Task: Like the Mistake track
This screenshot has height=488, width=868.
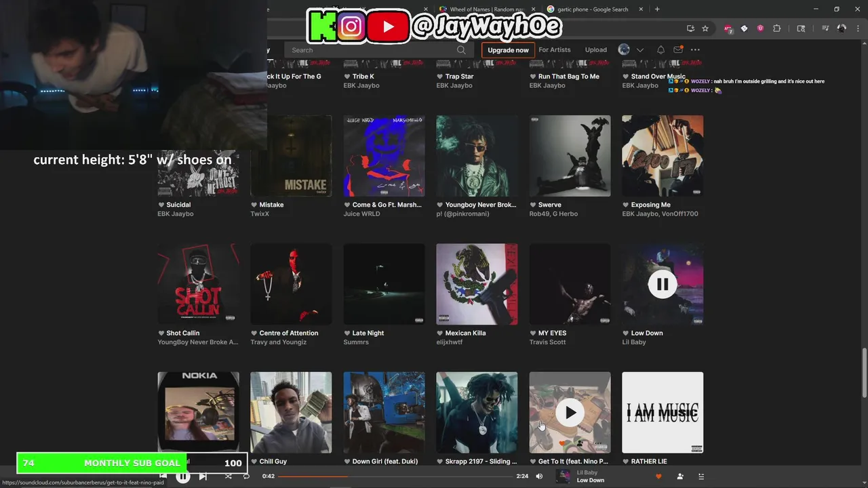Action: tap(254, 205)
